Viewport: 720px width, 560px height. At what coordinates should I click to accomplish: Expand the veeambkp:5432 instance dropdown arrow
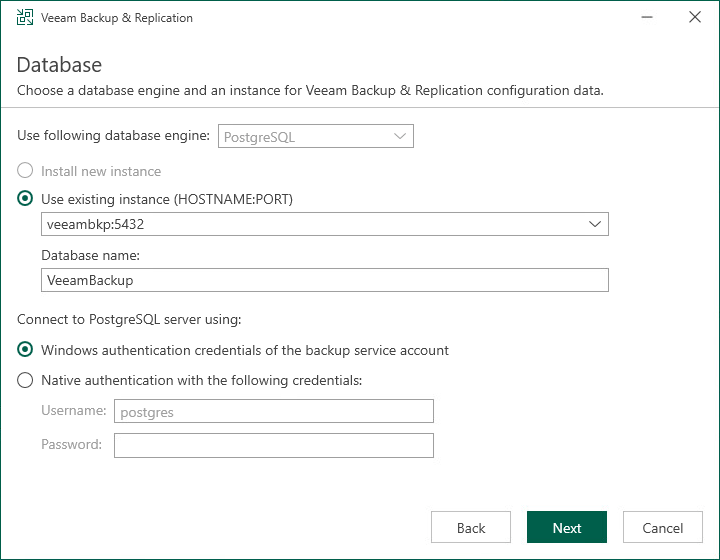[x=594, y=225]
